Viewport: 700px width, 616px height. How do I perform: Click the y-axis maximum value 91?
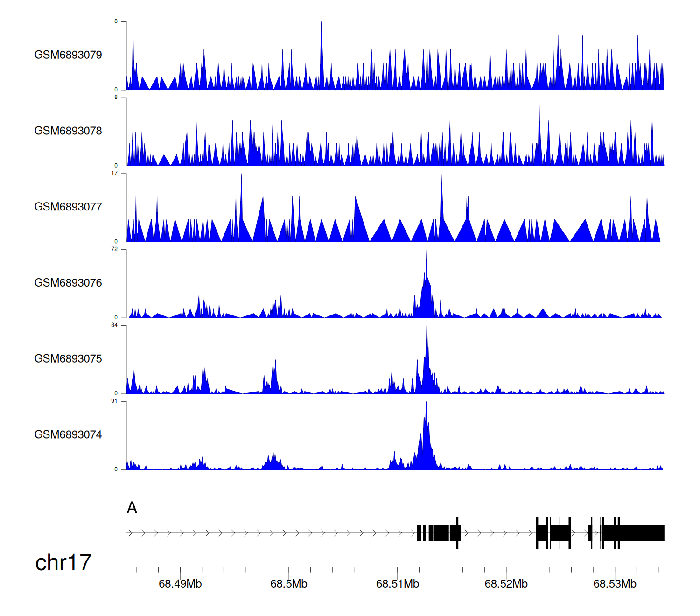114,401
